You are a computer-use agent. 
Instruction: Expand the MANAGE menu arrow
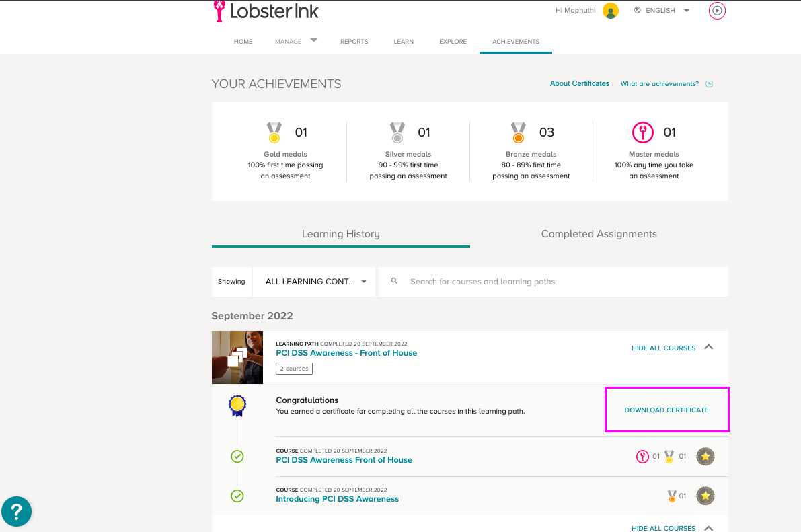point(313,40)
